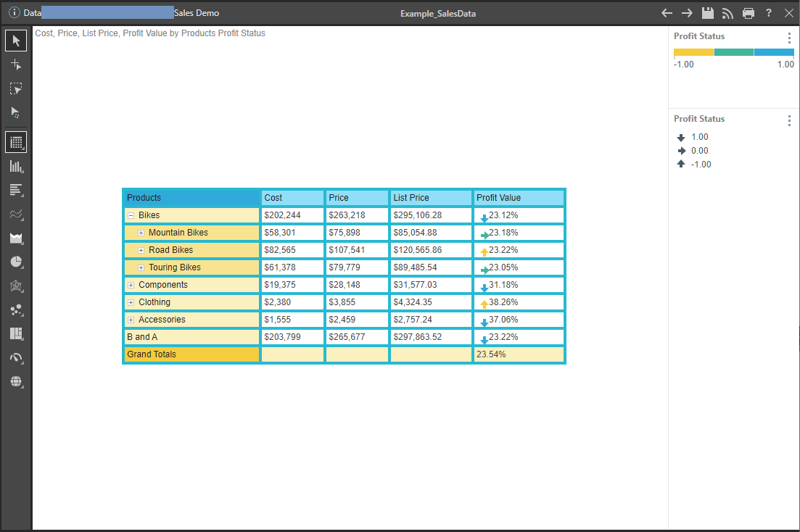Print the report using the printer icon
The image size is (800, 532).
[x=748, y=13]
